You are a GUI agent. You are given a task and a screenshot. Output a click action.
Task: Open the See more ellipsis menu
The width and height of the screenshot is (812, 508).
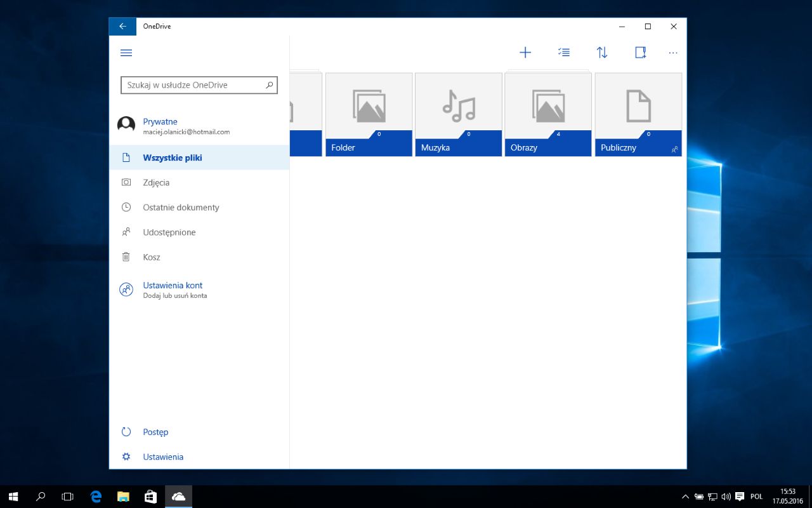click(x=672, y=52)
